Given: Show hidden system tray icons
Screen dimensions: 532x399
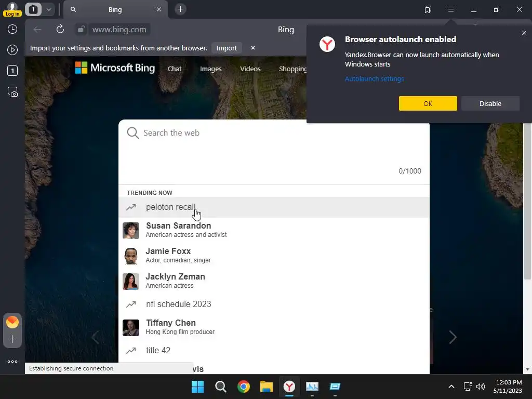Looking at the screenshot, I should click(451, 387).
